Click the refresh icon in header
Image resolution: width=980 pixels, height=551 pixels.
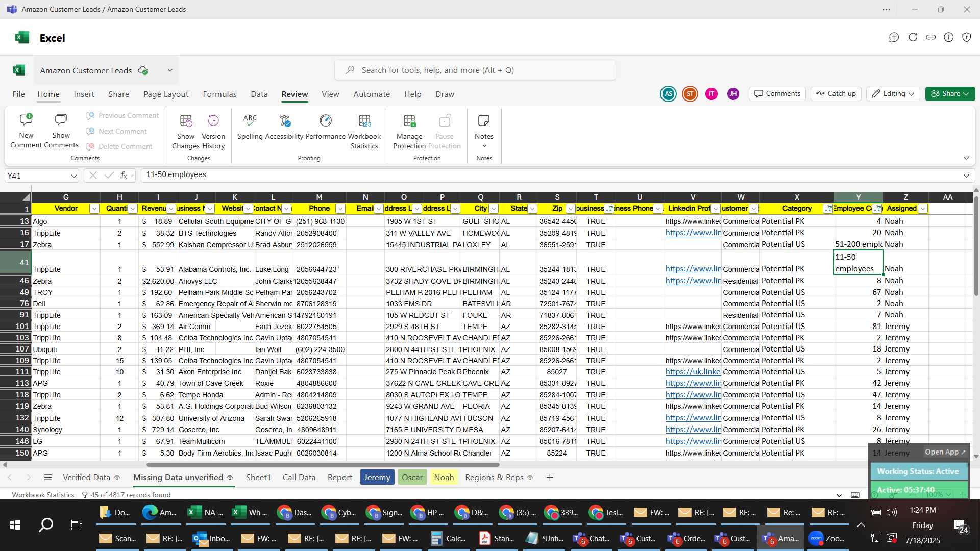(913, 37)
